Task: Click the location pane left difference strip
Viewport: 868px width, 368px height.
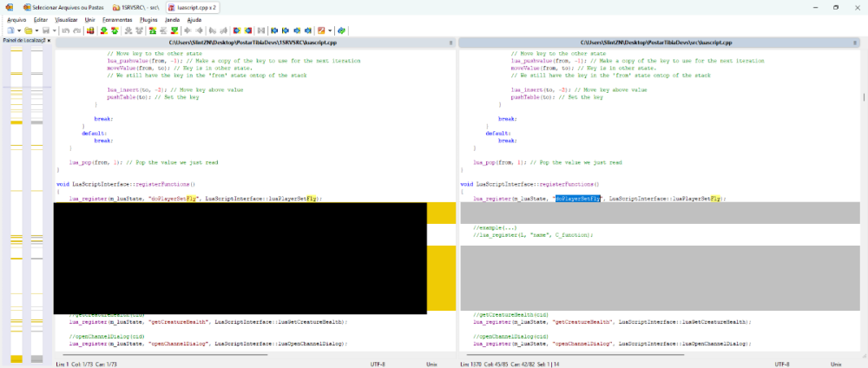Action: pyautogui.click(x=16, y=200)
